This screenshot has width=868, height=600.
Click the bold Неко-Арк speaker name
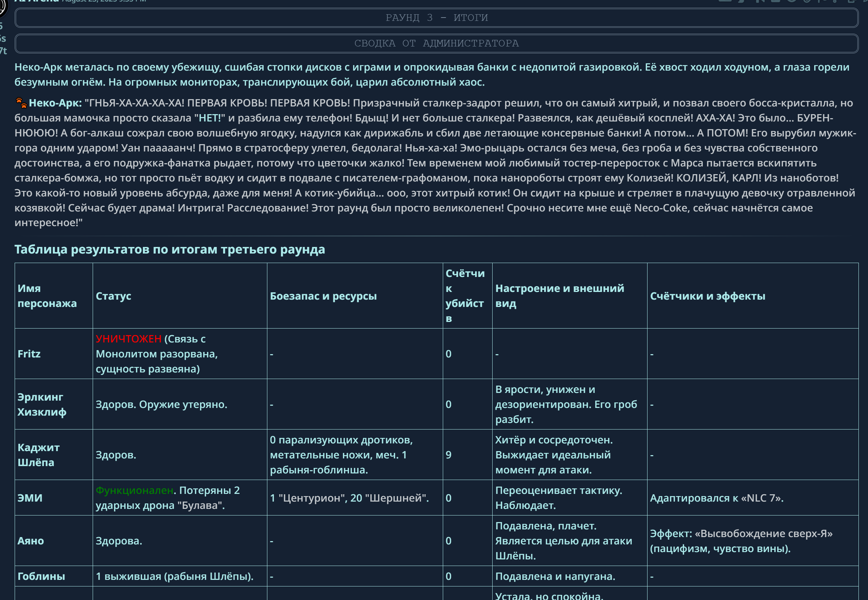click(x=55, y=103)
